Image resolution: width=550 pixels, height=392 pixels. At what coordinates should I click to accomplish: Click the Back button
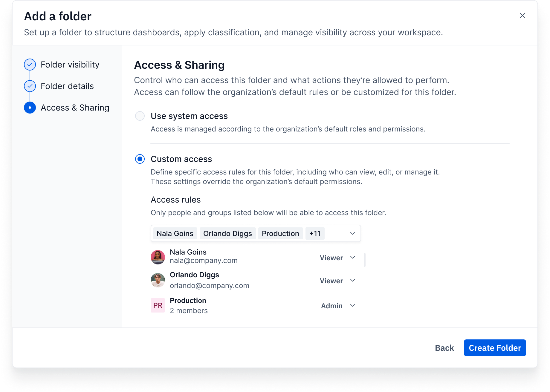444,348
